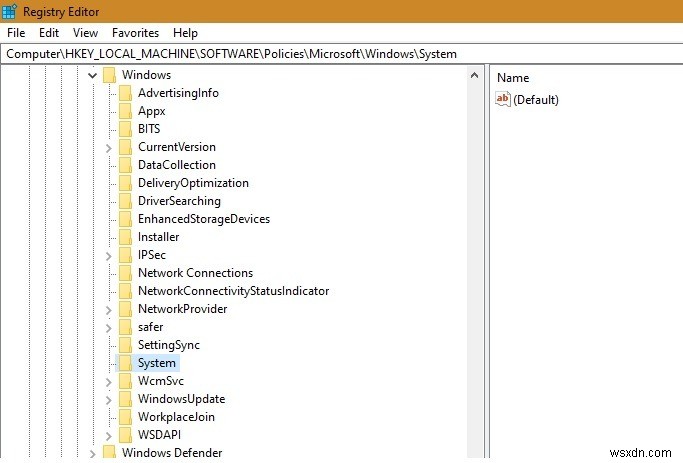
Task: Select the (Default) value name
Action: pyautogui.click(x=536, y=100)
